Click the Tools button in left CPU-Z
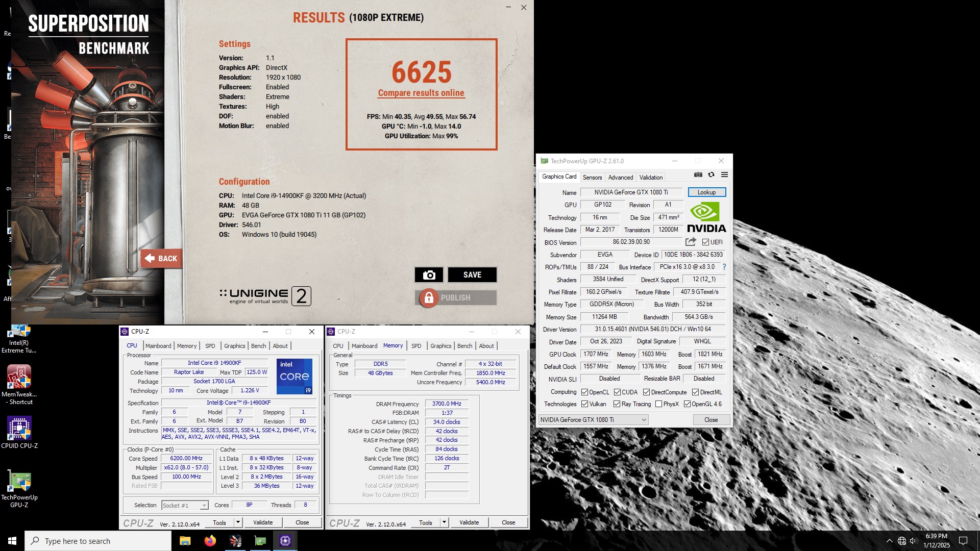 [x=219, y=522]
